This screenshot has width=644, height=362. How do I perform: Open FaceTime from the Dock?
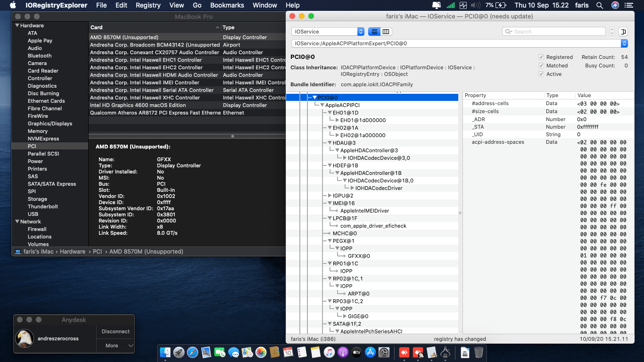tap(220, 352)
